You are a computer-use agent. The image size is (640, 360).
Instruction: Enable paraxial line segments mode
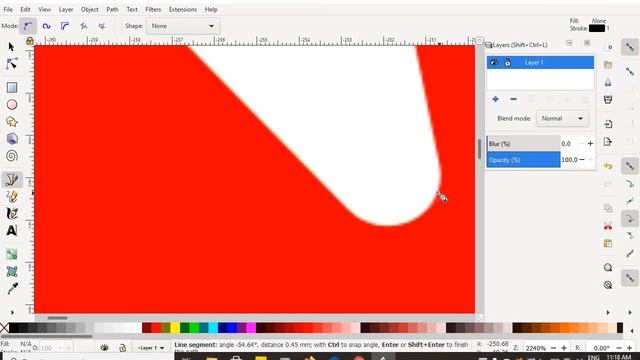click(x=102, y=26)
